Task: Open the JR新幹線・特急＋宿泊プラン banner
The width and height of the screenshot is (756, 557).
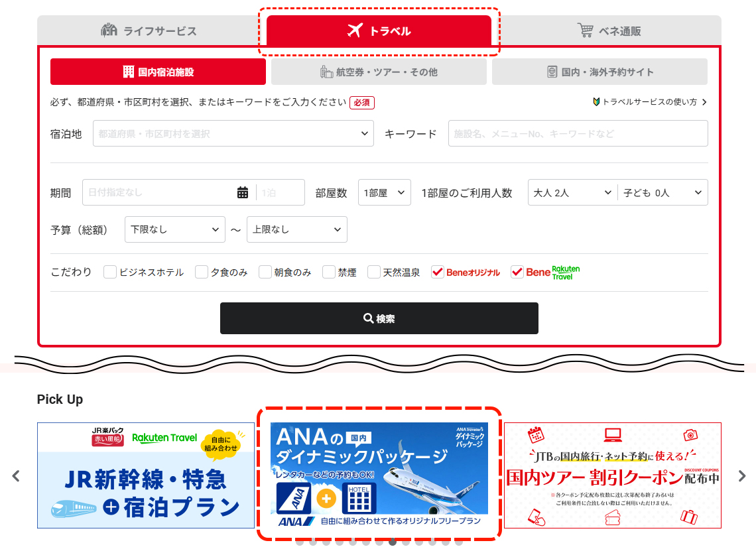Action: tap(146, 475)
